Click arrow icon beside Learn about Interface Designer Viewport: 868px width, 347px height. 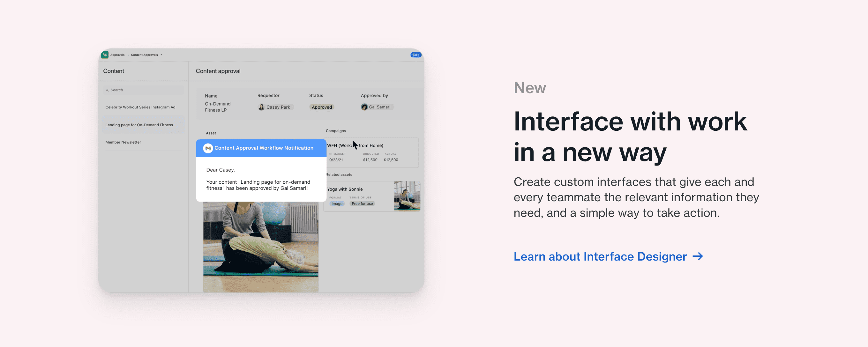(x=698, y=256)
